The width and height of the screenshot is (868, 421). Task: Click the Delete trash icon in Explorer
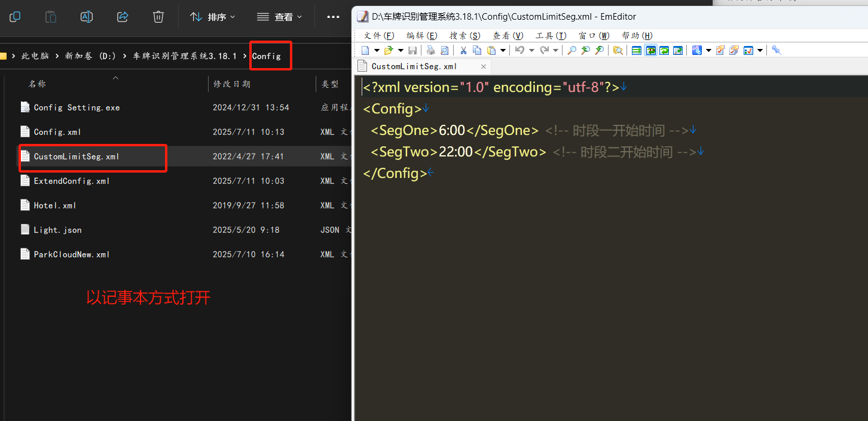(158, 17)
